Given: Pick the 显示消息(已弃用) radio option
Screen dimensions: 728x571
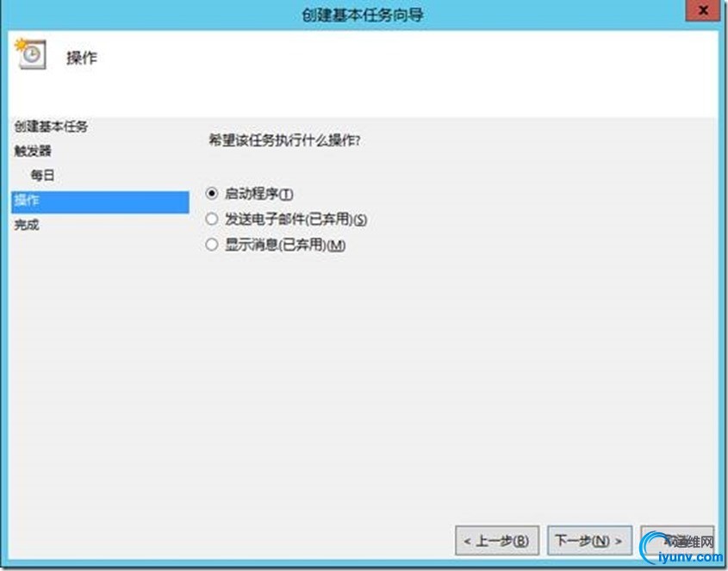Looking at the screenshot, I should click(212, 245).
